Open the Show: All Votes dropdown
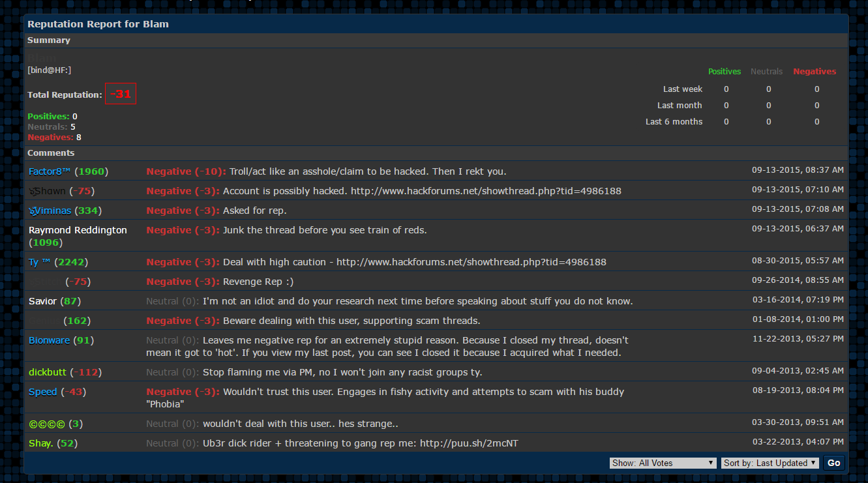Viewport: 868px width, 483px height. point(663,463)
